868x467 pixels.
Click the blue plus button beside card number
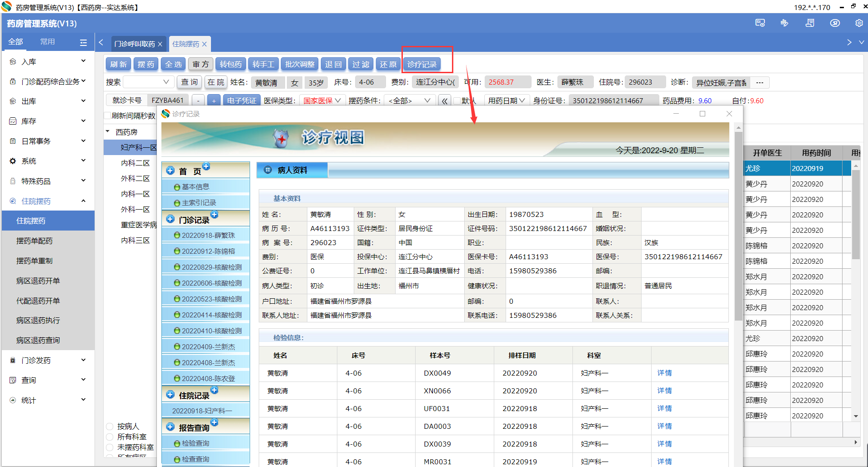214,101
